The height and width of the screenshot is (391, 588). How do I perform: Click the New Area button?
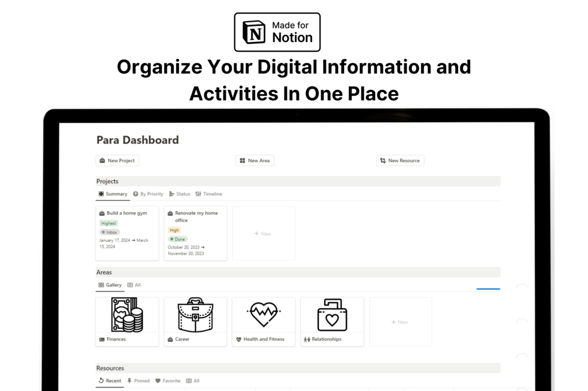coord(255,160)
